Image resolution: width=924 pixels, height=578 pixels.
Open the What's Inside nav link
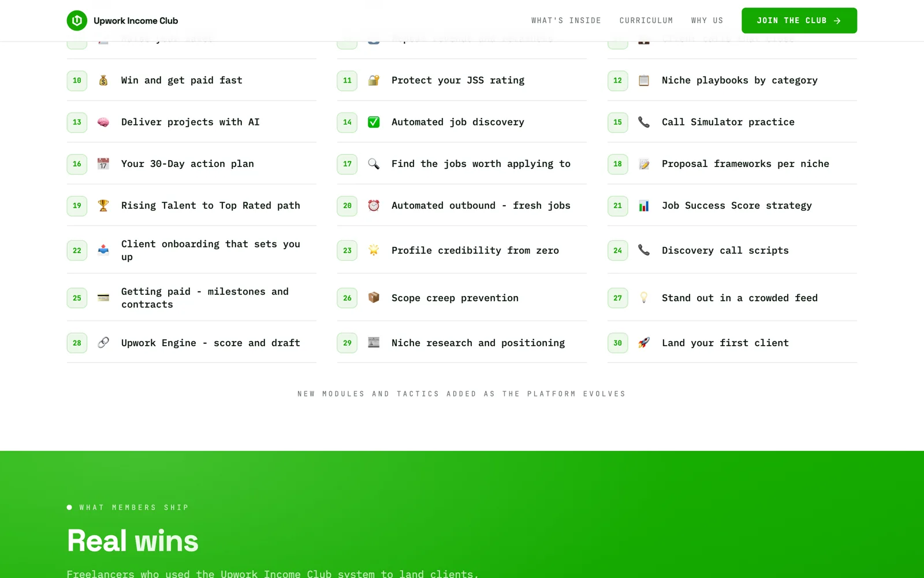[x=566, y=20]
